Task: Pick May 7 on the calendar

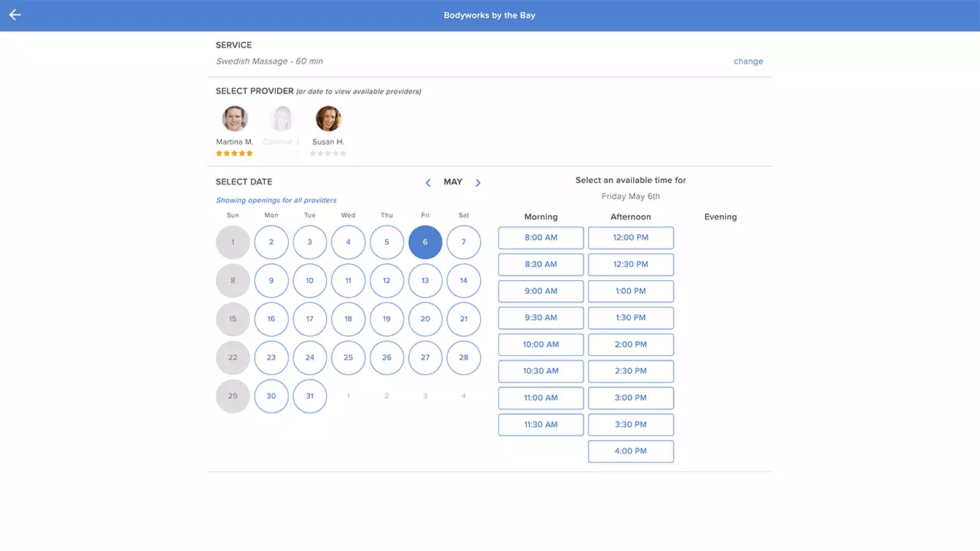Action: point(463,242)
